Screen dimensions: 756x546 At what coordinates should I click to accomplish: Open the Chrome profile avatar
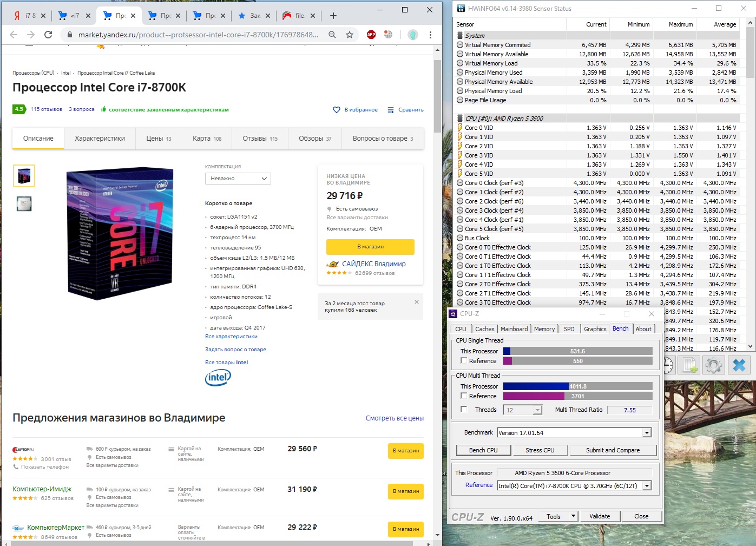tap(413, 35)
